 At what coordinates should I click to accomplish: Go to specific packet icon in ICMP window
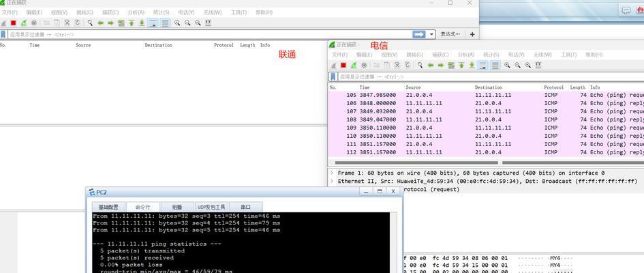pos(451,66)
